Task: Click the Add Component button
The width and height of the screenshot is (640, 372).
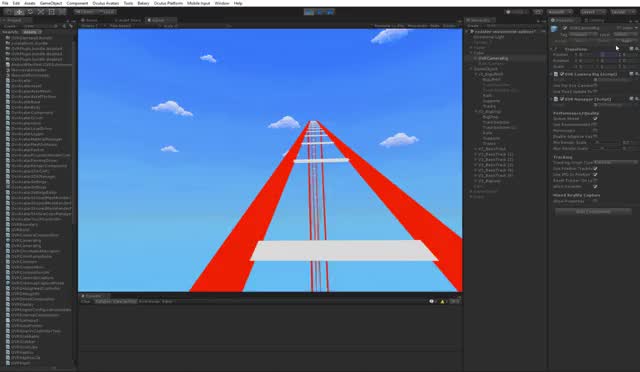Action: pos(593,212)
